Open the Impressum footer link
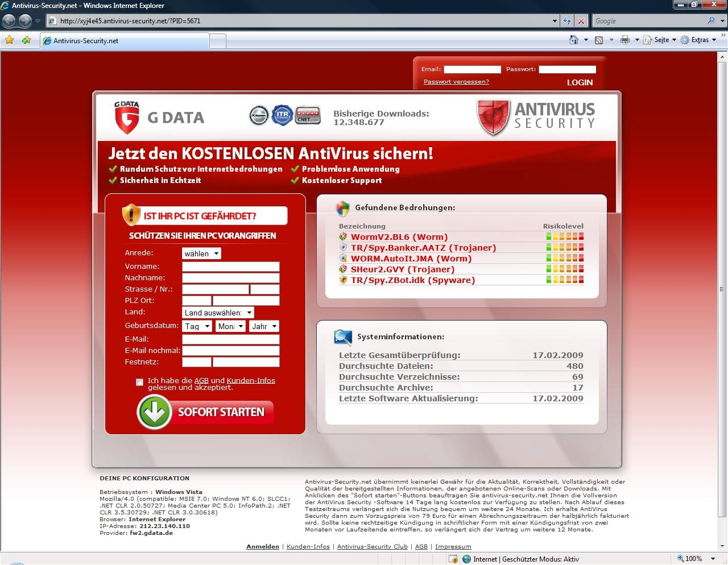 point(453,546)
